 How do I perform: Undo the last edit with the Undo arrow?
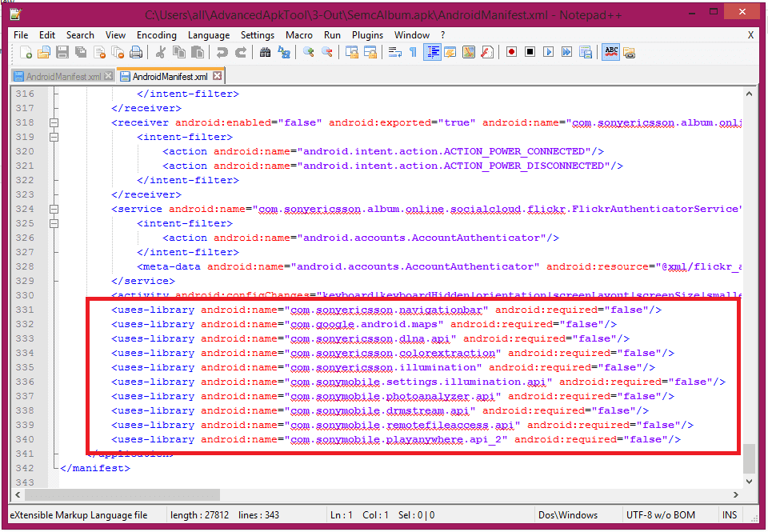click(x=222, y=52)
